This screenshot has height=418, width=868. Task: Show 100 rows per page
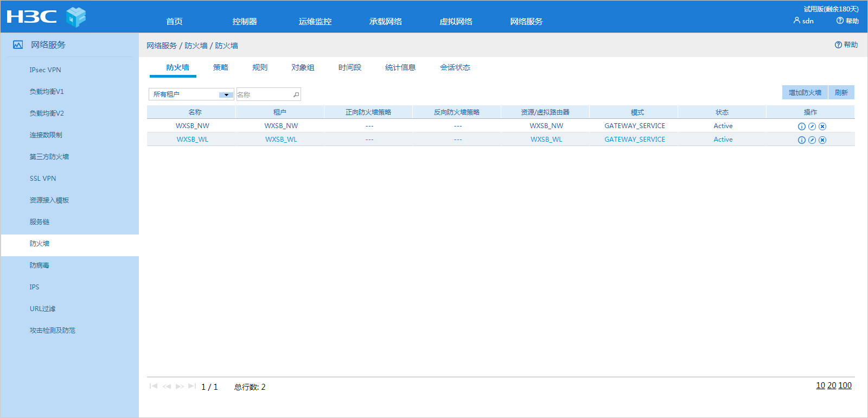[845, 385]
